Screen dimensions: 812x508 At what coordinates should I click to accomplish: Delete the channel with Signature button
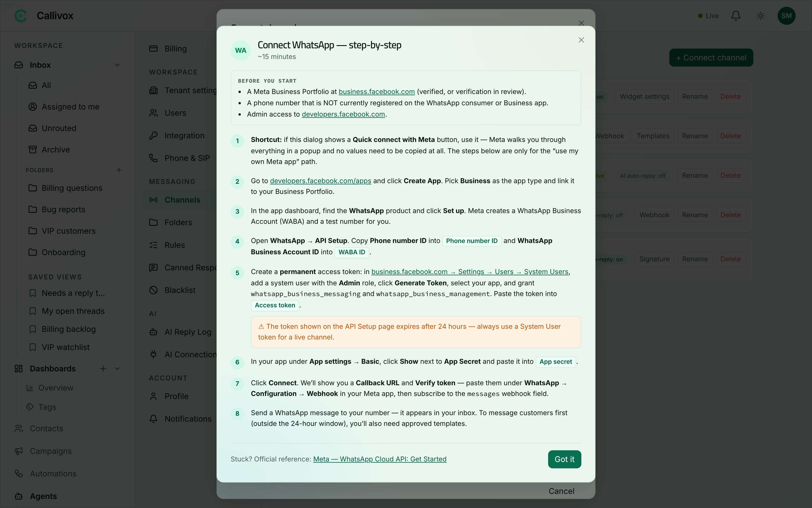(x=731, y=259)
